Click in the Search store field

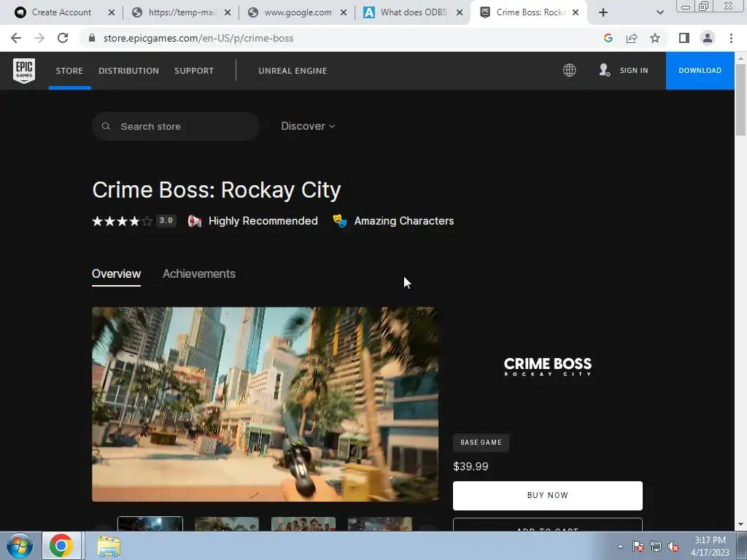(176, 126)
